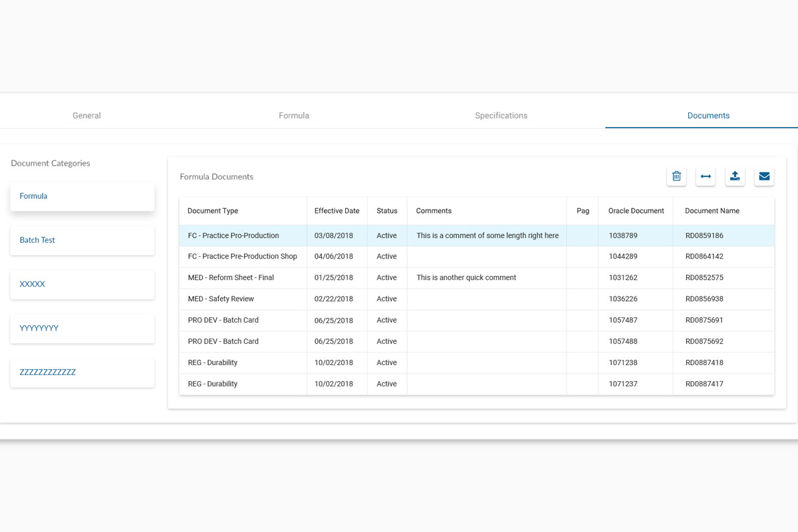Click Active status for RD0864142 row
The height and width of the screenshot is (532, 798).
(386, 257)
